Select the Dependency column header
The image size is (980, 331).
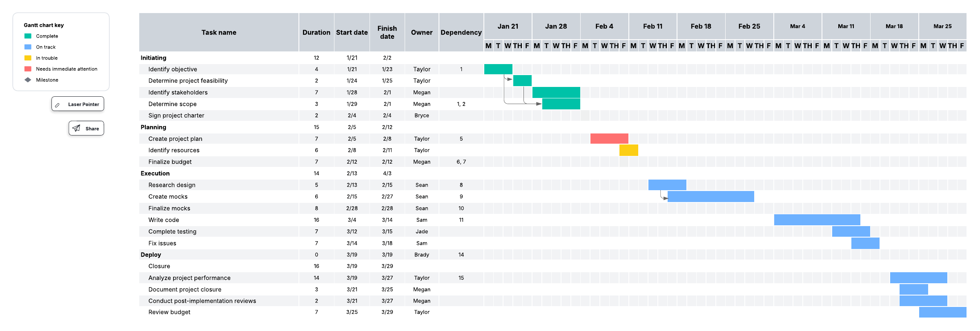(x=461, y=33)
